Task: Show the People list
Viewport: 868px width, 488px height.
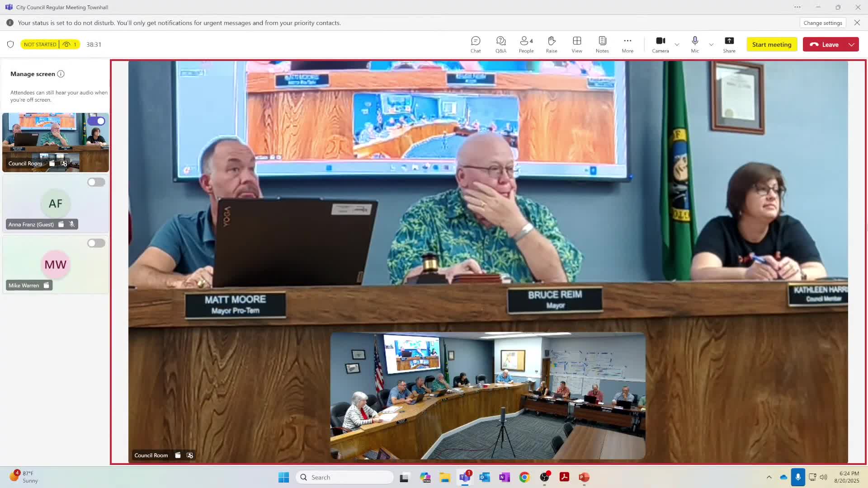Action: point(526,44)
